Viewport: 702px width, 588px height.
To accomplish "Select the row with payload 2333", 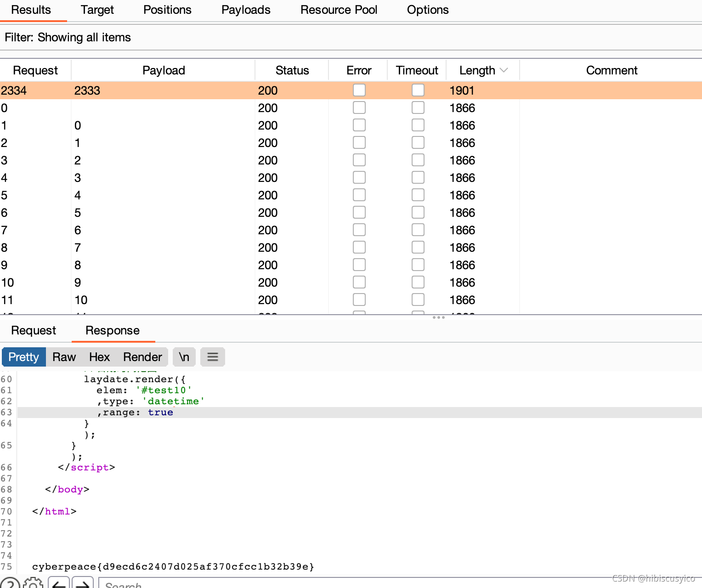I will [351, 90].
